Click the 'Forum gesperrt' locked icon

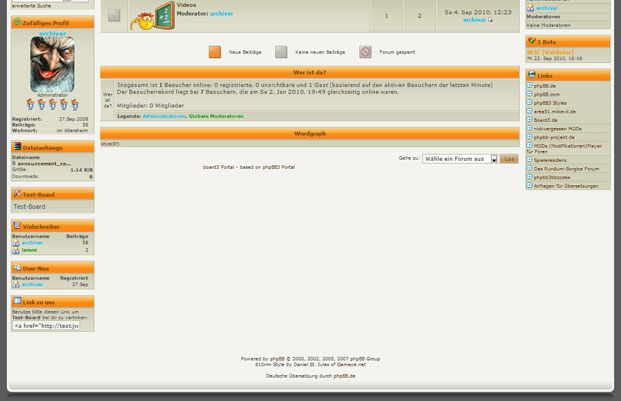366,52
